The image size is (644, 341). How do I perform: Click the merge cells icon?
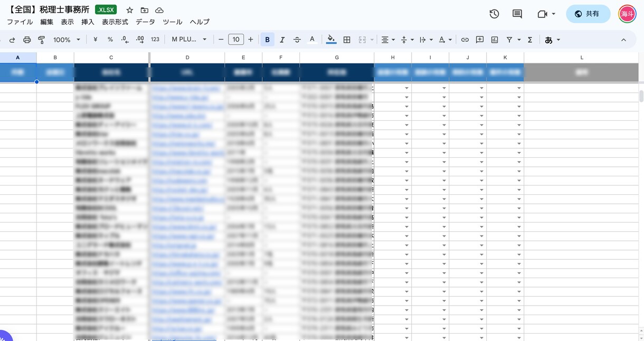pyautogui.click(x=362, y=40)
